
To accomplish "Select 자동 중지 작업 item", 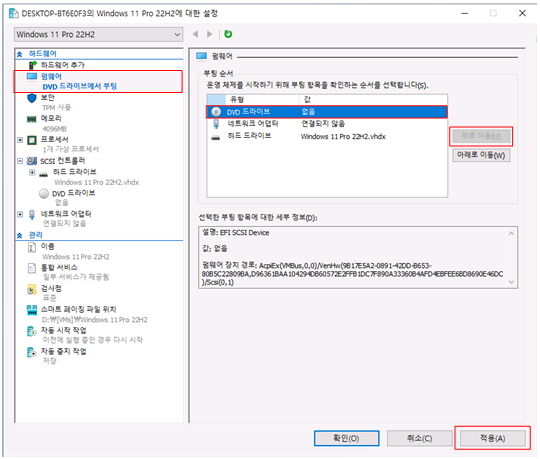I will tap(64, 352).
